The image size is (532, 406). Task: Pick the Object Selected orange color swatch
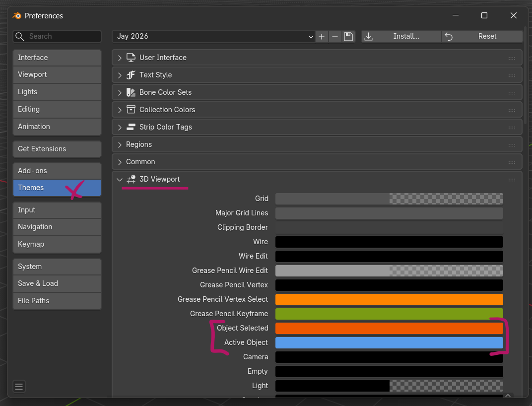(x=389, y=328)
